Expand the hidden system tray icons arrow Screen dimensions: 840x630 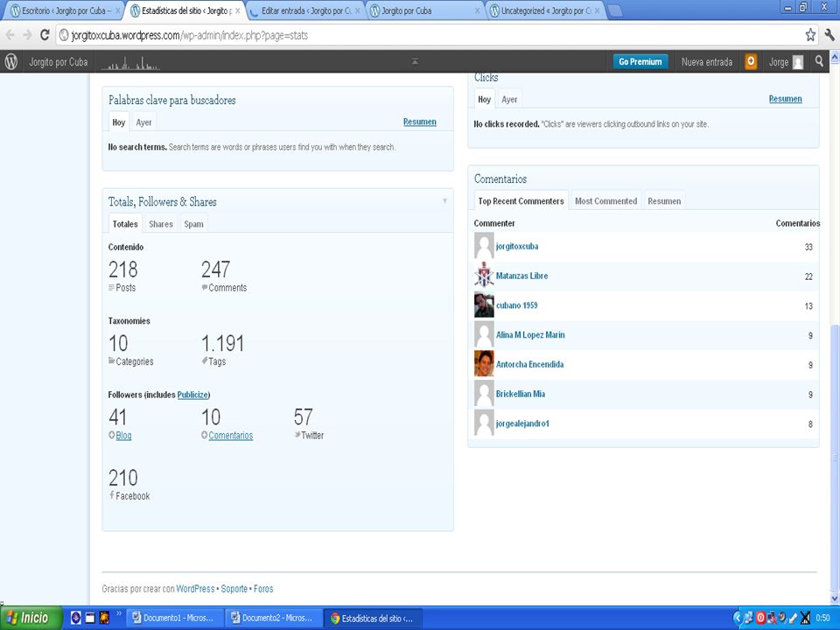click(737, 619)
